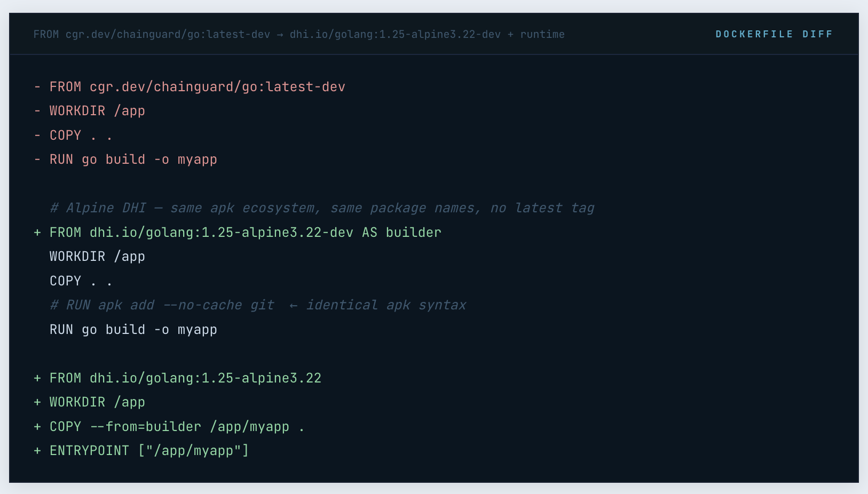The height and width of the screenshot is (494, 868).
Task: Click the right arrow in the header title
Action: pos(280,35)
